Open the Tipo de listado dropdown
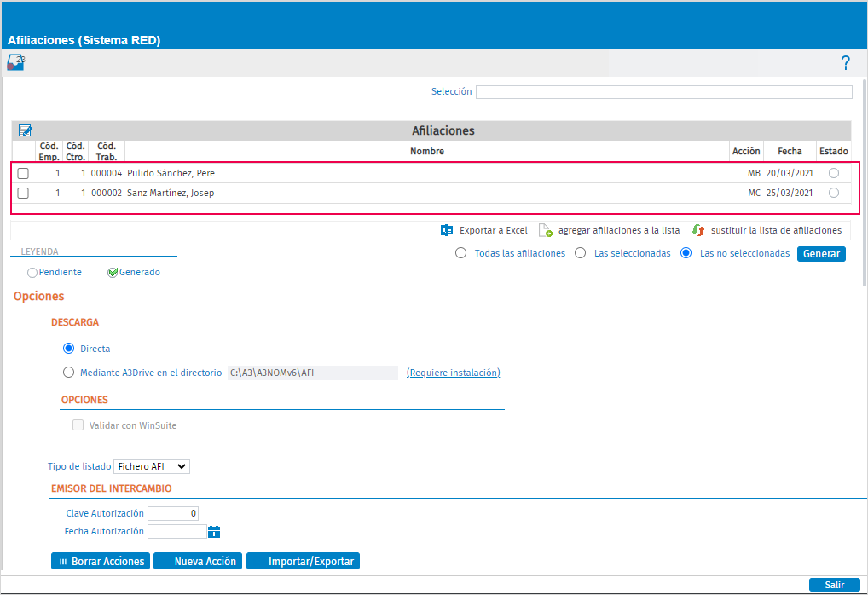 click(x=152, y=466)
